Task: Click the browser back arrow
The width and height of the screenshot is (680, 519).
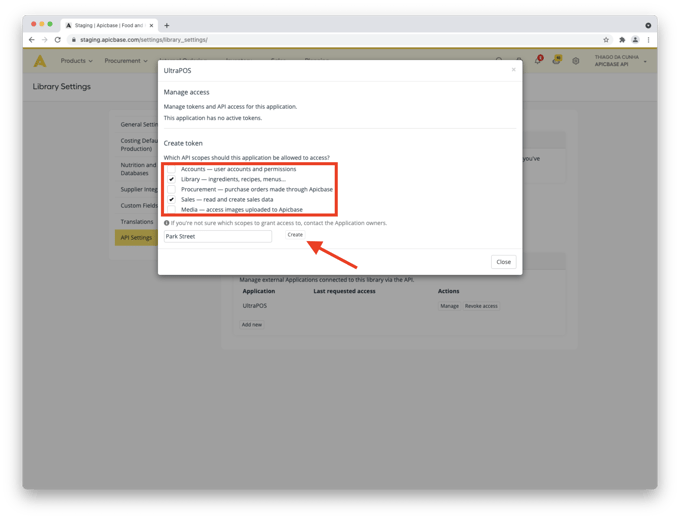Action: [31, 39]
